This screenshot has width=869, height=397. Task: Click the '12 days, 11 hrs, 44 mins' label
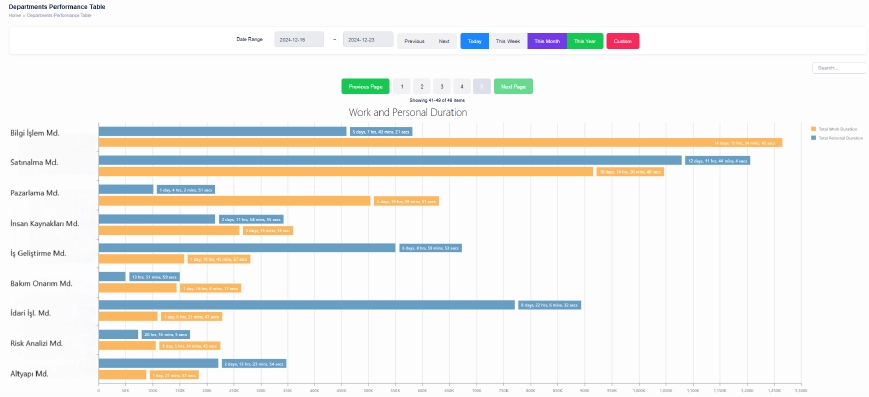pyautogui.click(x=718, y=161)
